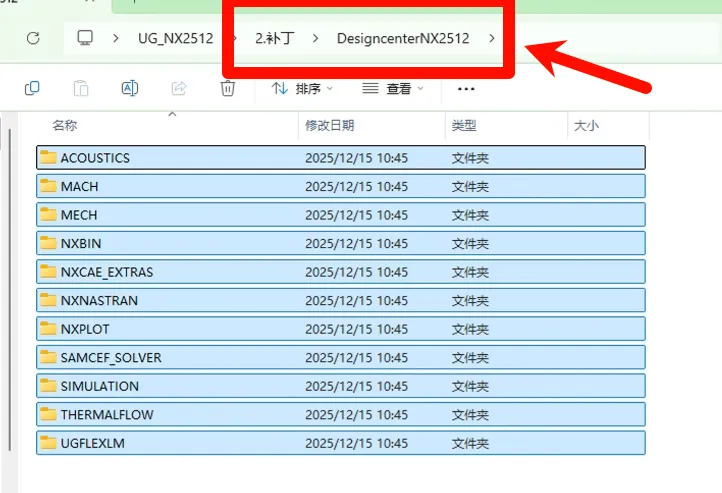This screenshot has width=722, height=493.
Task: Click DesigncenterNX2512 breadcrumb segment
Action: coord(403,38)
